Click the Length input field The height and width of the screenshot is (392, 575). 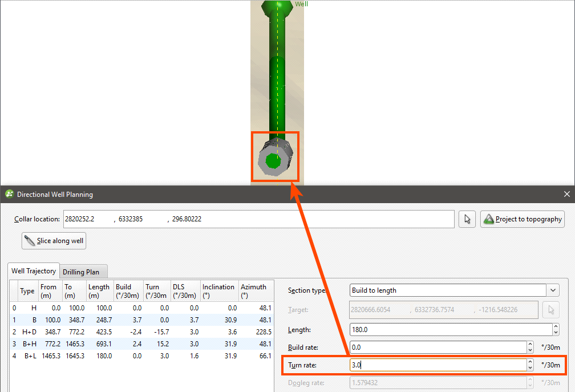coord(450,329)
